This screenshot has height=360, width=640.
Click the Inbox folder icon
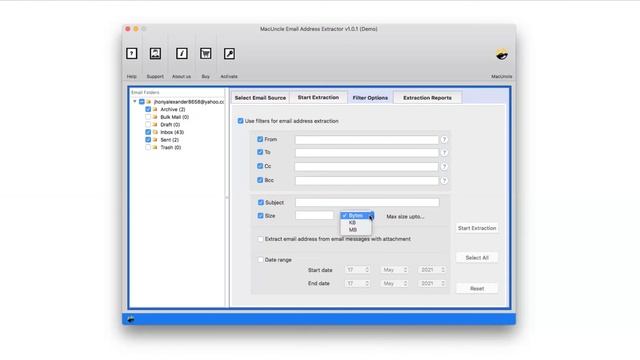[155, 132]
